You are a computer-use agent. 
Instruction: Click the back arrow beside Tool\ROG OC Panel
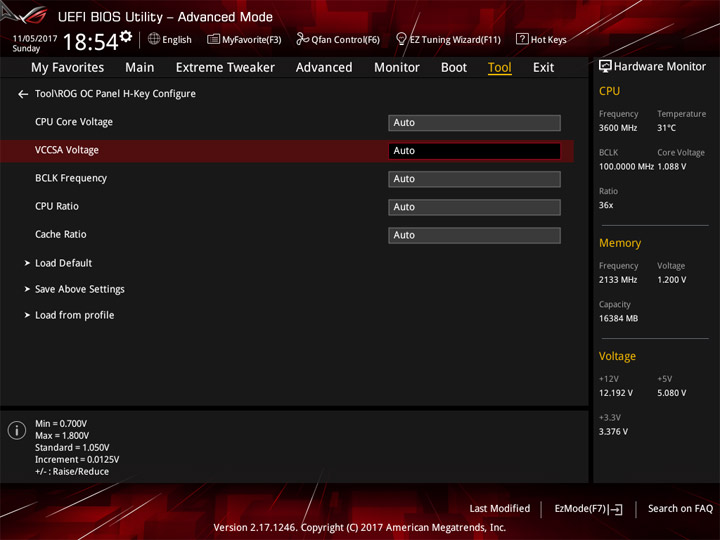click(x=23, y=94)
